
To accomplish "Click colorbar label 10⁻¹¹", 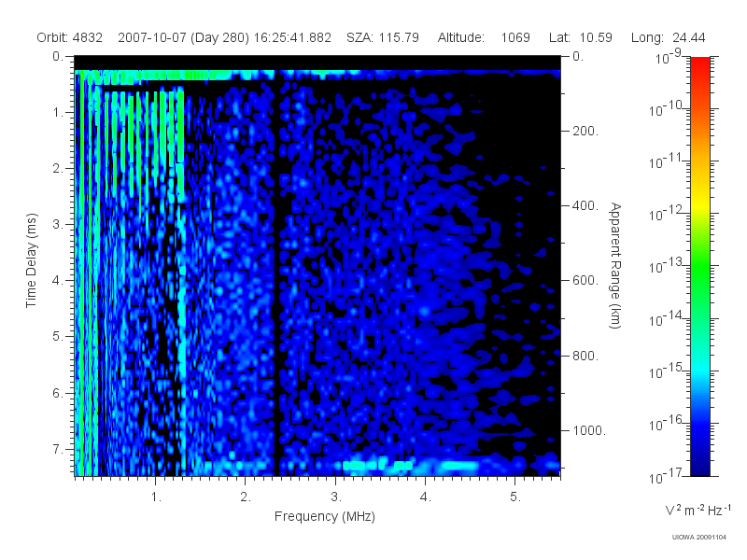I will coord(667,161).
